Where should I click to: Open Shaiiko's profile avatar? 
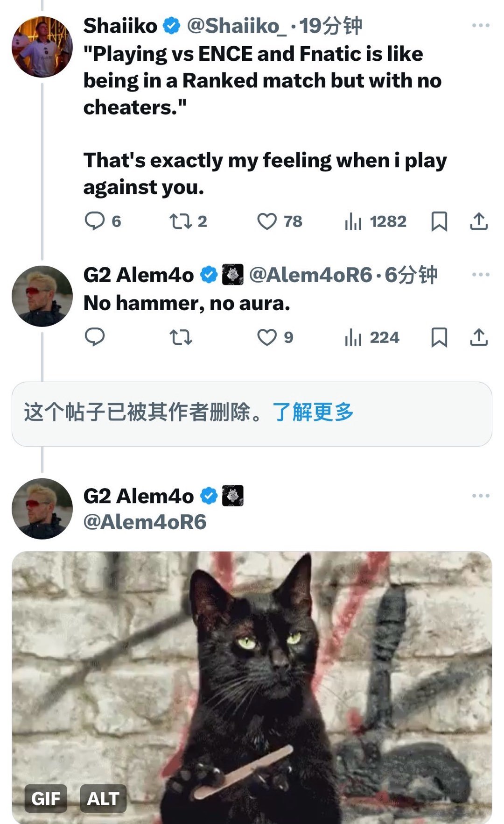[x=42, y=47]
